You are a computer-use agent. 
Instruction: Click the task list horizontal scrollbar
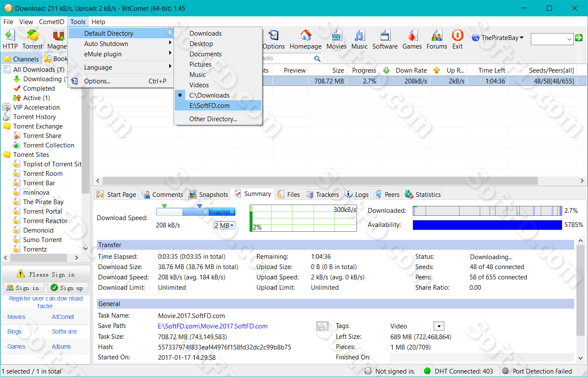320,181
